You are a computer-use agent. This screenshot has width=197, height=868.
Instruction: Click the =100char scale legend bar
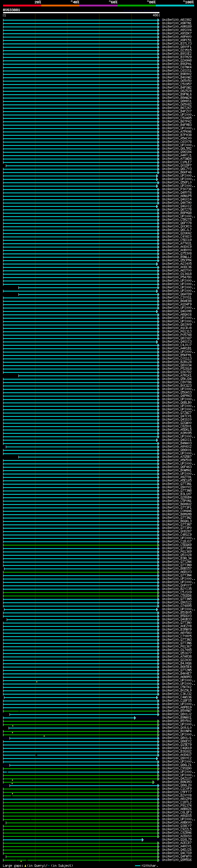pyautogui.click(x=137, y=866)
